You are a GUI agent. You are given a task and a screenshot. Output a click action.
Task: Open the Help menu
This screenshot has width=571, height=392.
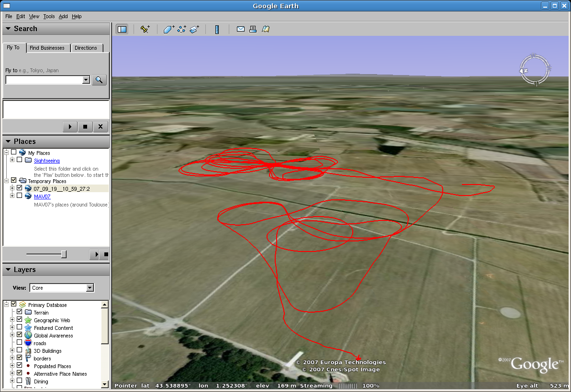click(x=77, y=16)
